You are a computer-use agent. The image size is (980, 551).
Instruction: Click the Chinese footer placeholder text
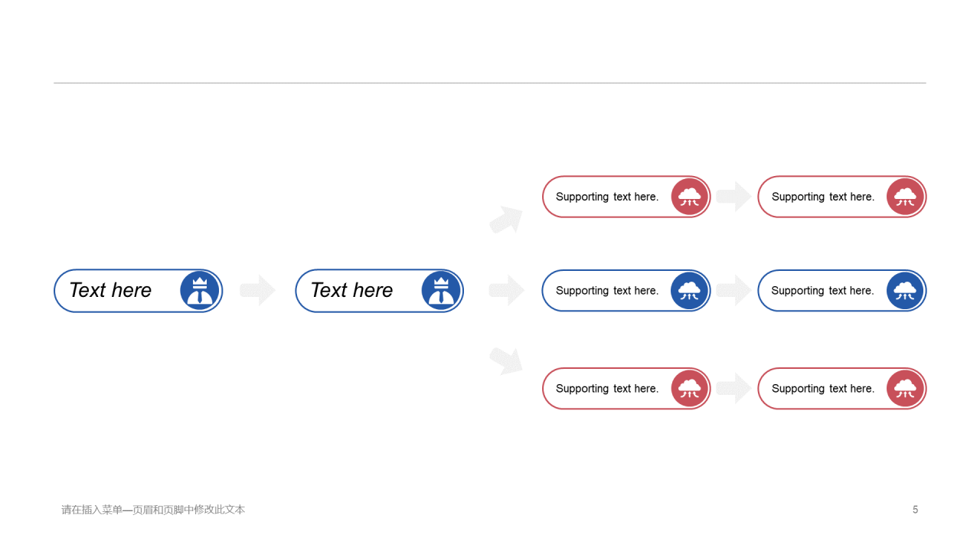[153, 510]
